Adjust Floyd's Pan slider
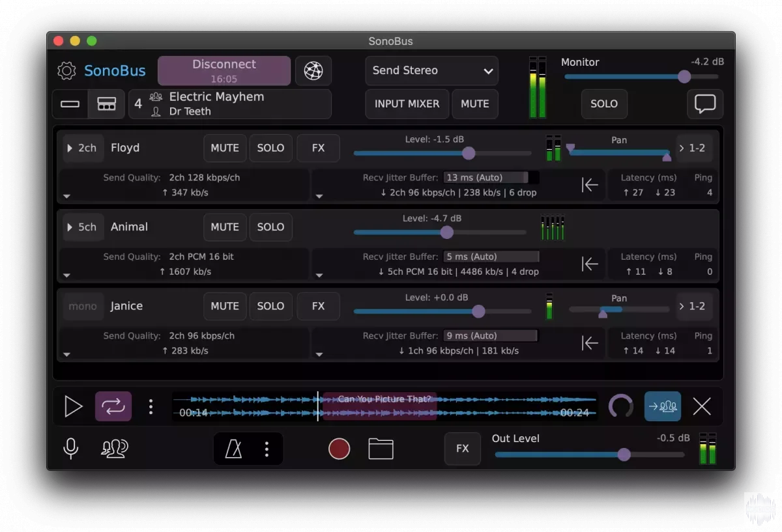Viewport: 782px width, 532px height. click(x=619, y=152)
